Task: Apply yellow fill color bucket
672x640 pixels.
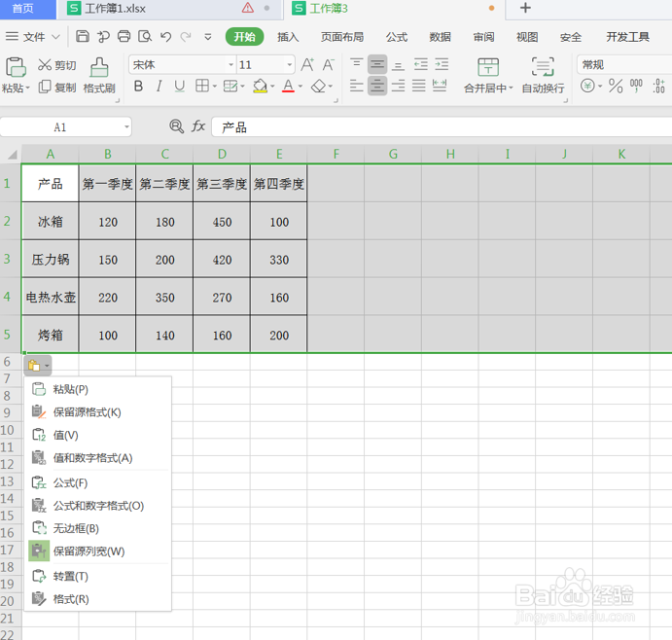Action: click(260, 87)
